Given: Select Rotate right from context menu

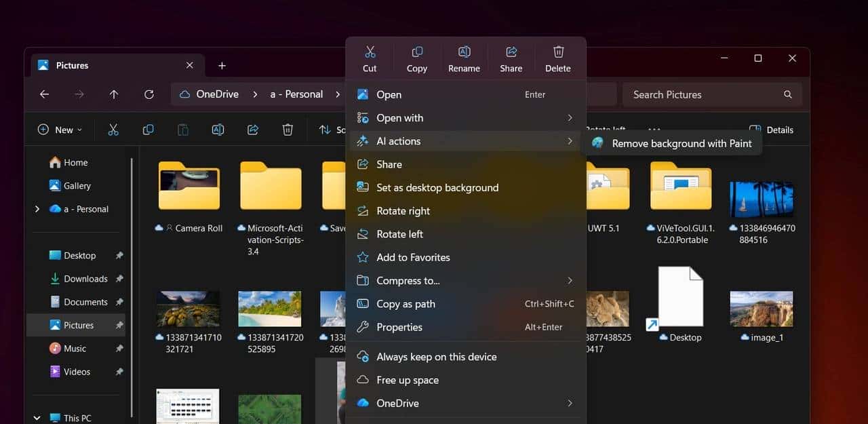Looking at the screenshot, I should click(x=403, y=211).
